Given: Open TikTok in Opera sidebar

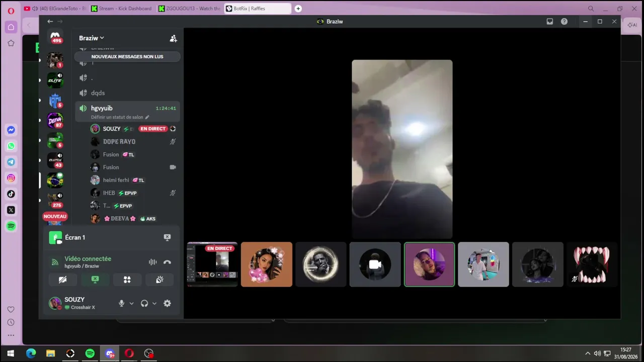Looking at the screenshot, I should point(11,194).
